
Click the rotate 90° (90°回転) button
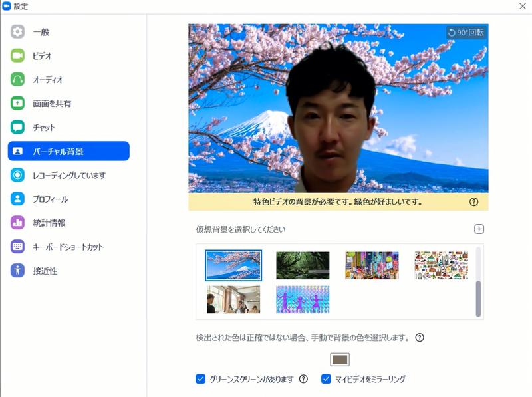pyautogui.click(x=466, y=32)
